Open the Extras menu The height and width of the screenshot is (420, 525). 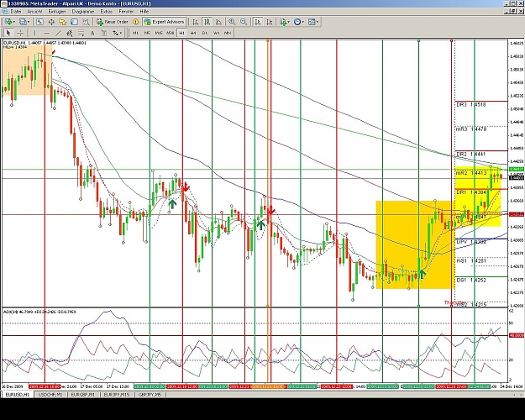point(107,12)
